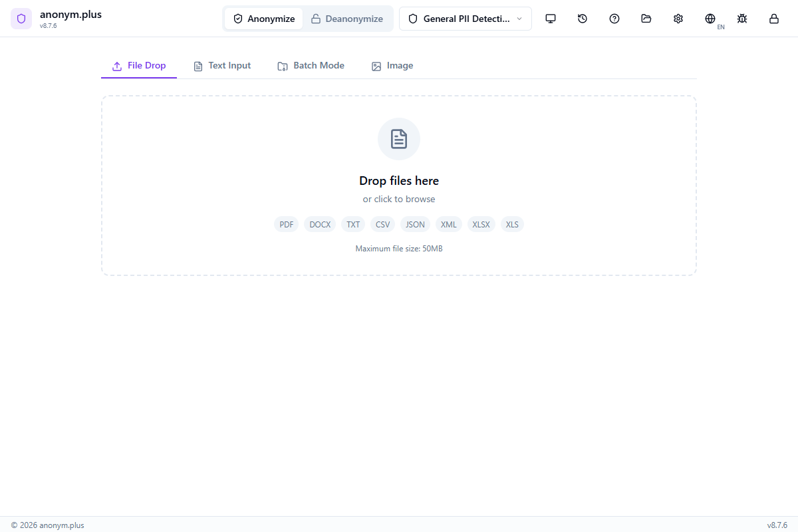Open the General PII Detection profile dropdown
This screenshot has width=798, height=532.
pos(465,19)
